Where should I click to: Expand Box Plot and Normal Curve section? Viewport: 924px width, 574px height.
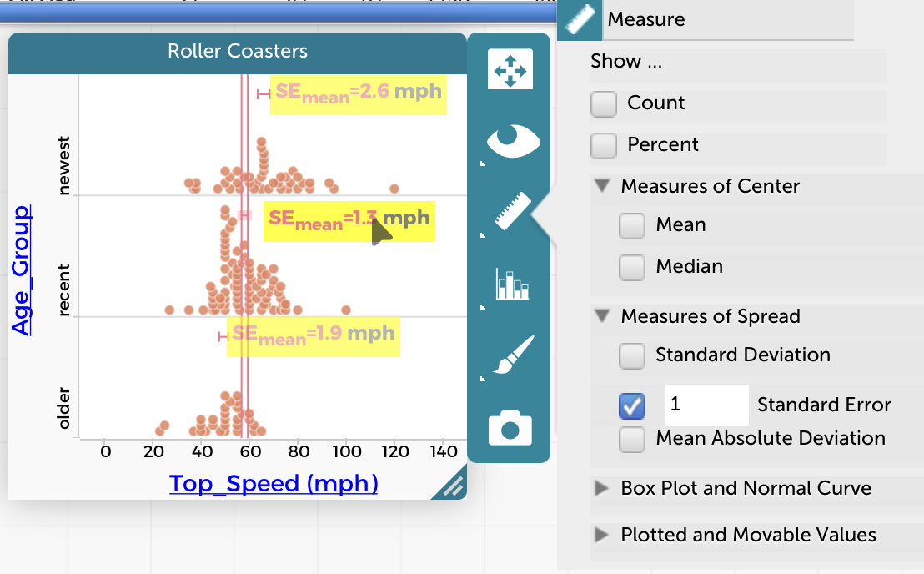coord(601,488)
